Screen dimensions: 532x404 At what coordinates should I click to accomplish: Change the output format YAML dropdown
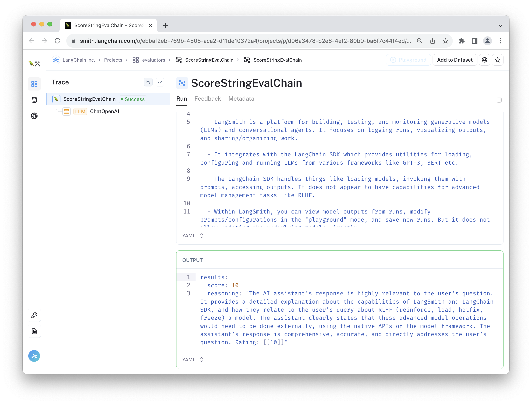coord(193,360)
